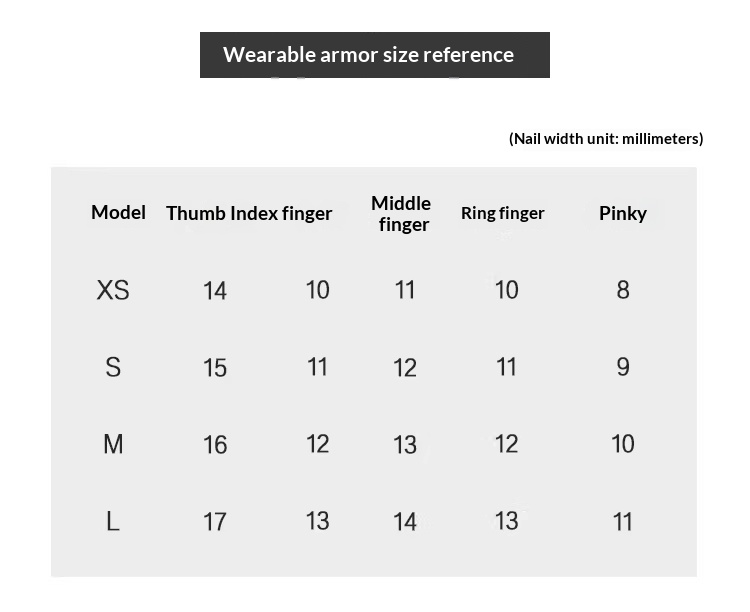
Task: Click the Ring finger column header
Action: point(502,213)
